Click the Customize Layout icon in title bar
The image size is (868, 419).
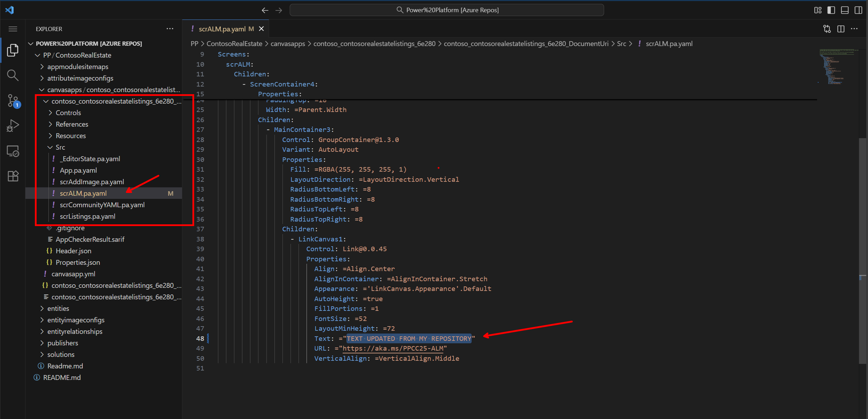(818, 10)
